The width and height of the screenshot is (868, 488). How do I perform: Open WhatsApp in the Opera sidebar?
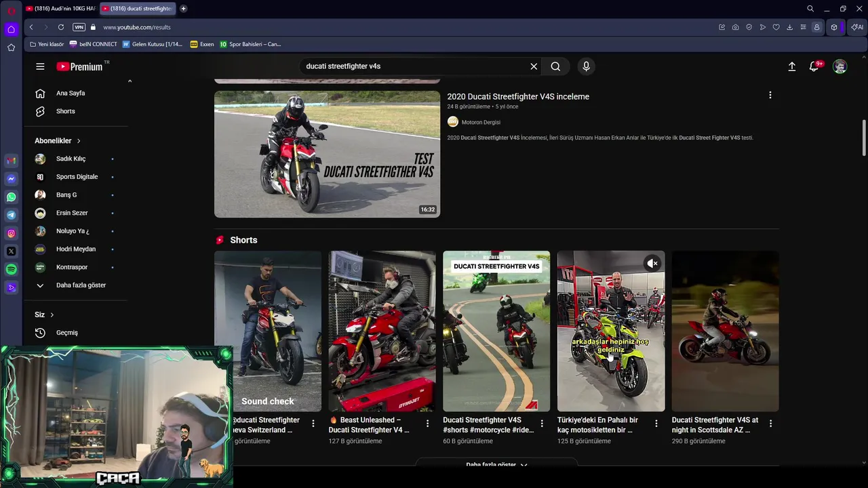tap(11, 197)
